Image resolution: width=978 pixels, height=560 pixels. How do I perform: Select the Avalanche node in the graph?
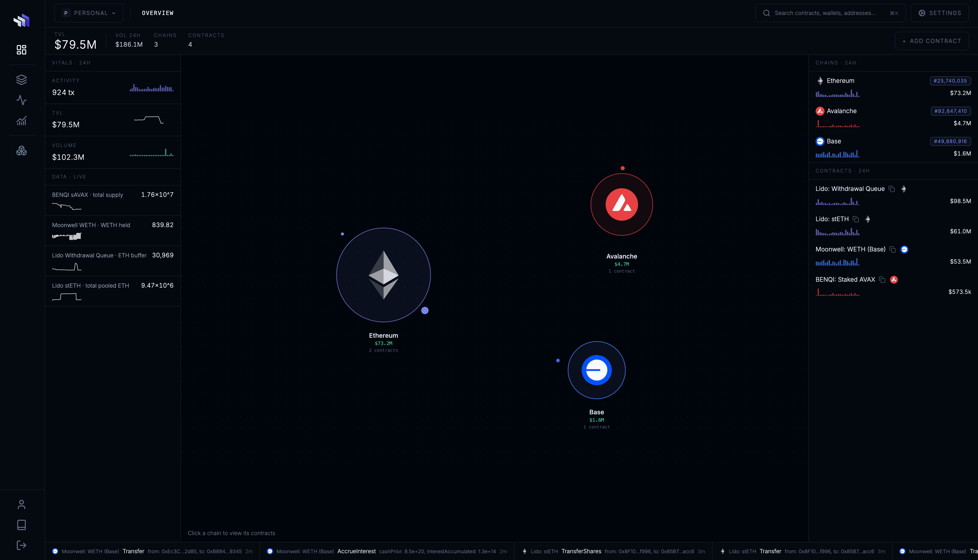point(622,204)
